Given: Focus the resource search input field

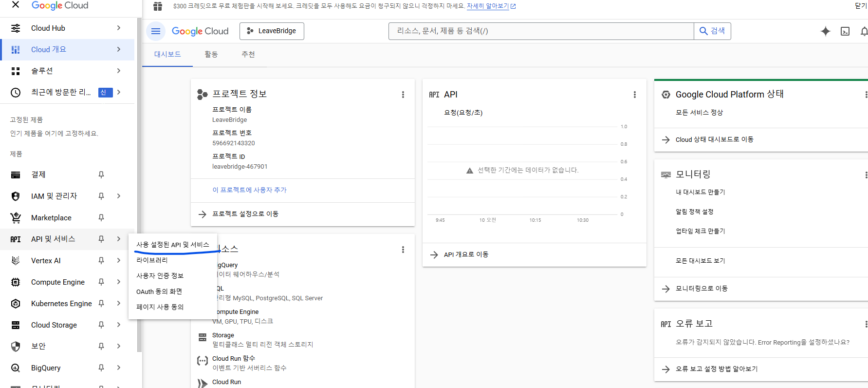Looking at the screenshot, I should pos(541,31).
